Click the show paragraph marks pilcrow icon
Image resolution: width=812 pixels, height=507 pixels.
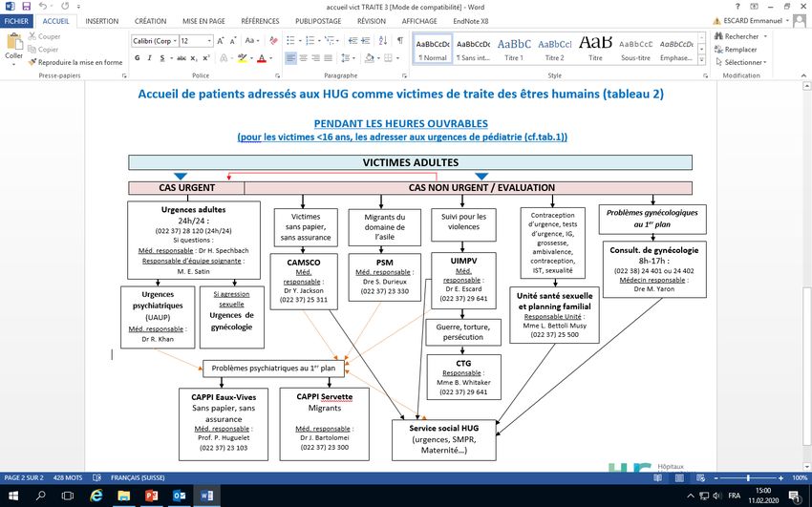[399, 41]
